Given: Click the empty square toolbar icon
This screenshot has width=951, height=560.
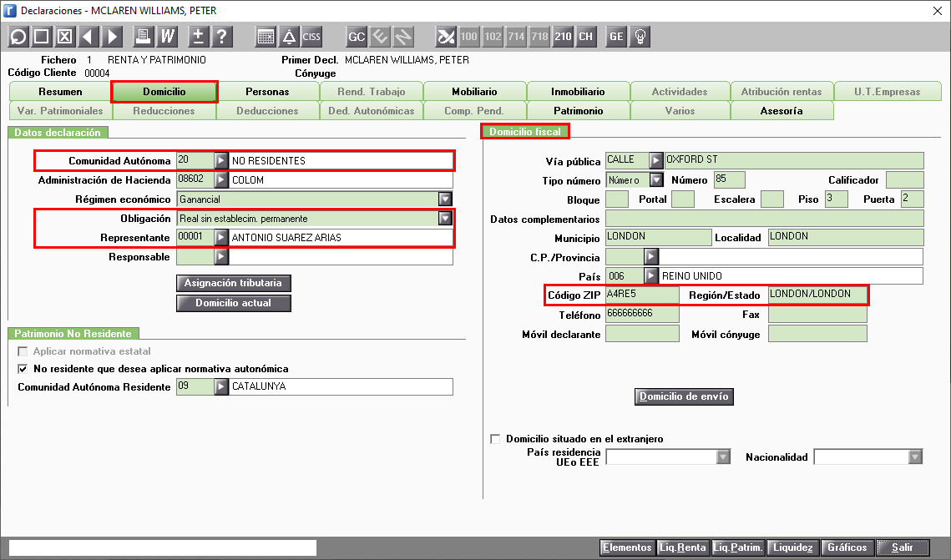Looking at the screenshot, I should click(x=41, y=37).
